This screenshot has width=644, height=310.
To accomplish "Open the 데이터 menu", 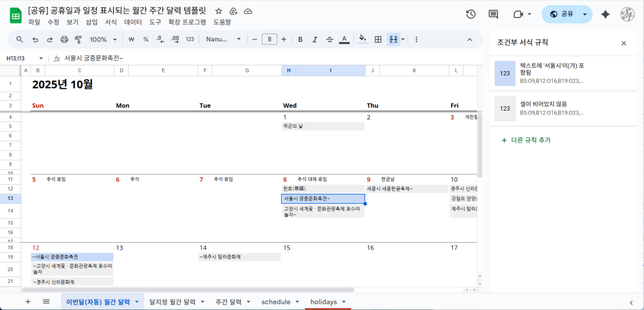I will (133, 22).
